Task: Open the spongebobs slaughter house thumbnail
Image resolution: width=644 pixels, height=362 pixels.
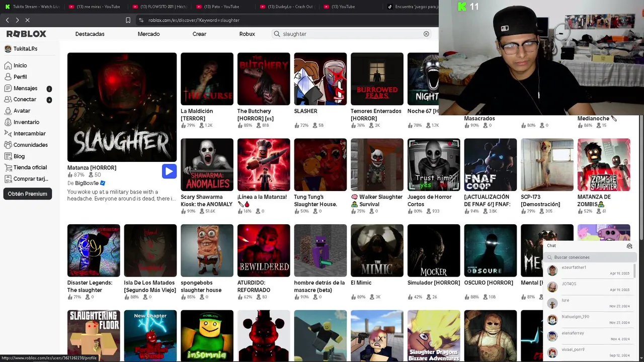Action: [x=207, y=250]
